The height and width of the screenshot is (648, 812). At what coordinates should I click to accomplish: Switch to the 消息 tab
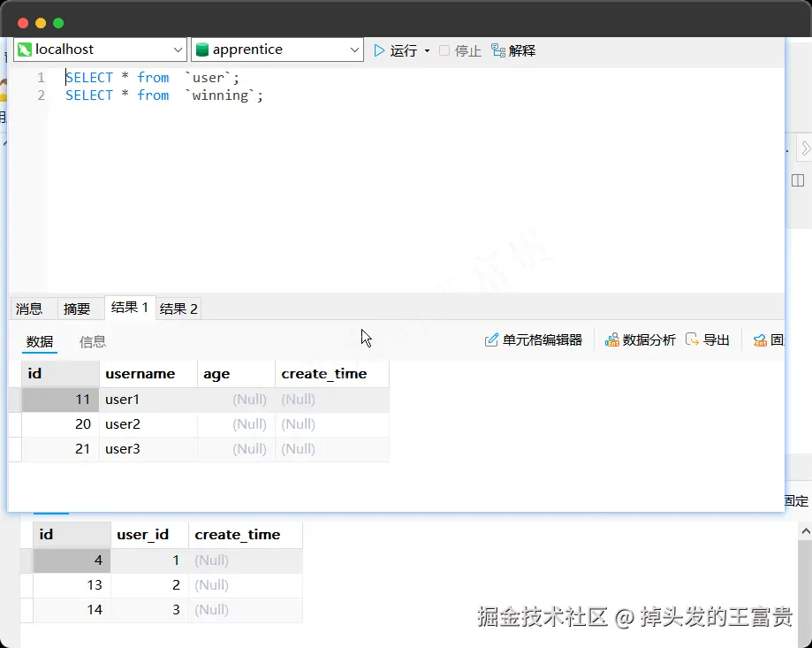click(29, 309)
